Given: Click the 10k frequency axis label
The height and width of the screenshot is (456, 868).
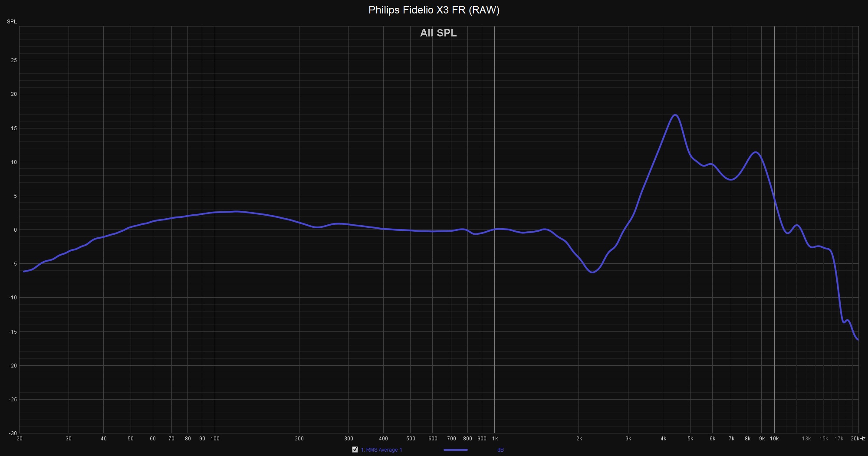Looking at the screenshot, I should click(774, 439).
